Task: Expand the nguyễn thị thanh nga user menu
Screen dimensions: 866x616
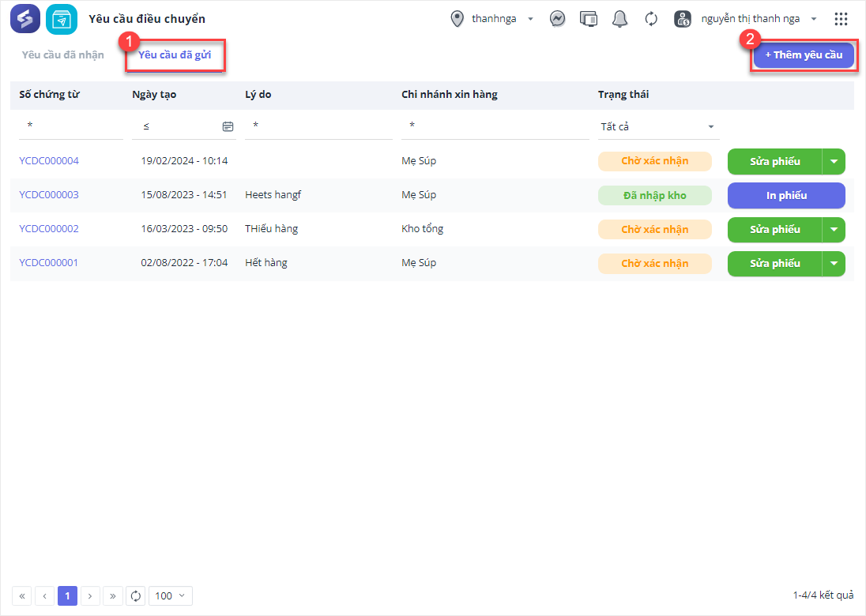Action: click(x=814, y=19)
